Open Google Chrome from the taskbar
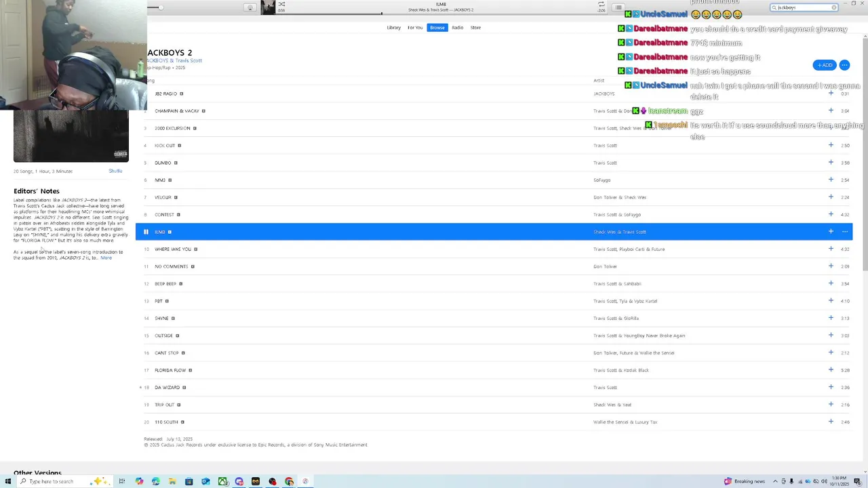868x488 pixels. [x=289, y=481]
